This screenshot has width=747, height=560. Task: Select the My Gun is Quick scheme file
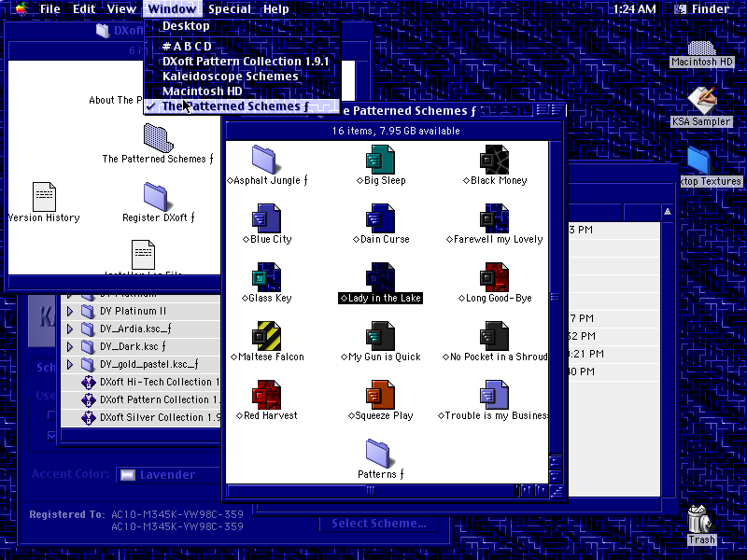coord(380,336)
